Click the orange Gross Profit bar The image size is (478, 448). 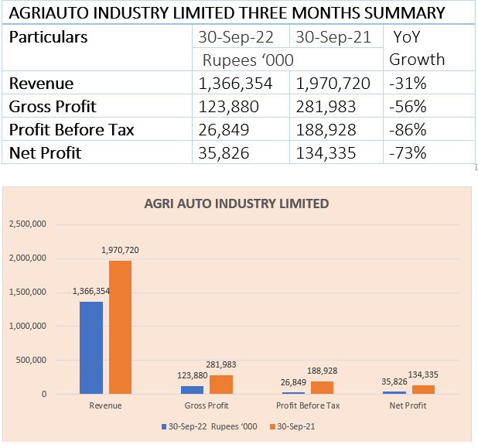click(x=221, y=385)
